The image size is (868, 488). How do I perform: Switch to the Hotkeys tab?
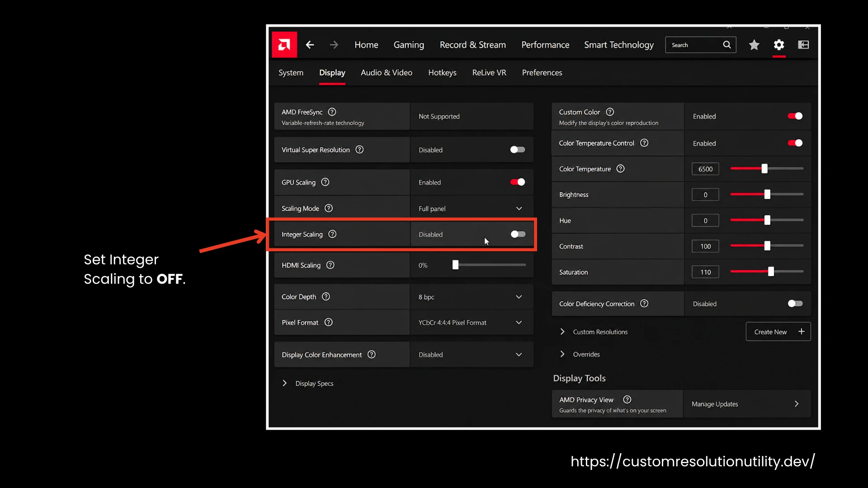pyautogui.click(x=442, y=73)
